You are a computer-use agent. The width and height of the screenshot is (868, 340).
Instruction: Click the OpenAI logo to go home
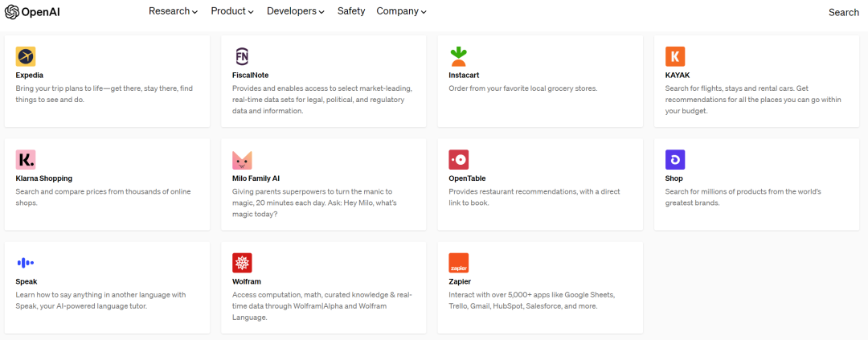(x=32, y=12)
